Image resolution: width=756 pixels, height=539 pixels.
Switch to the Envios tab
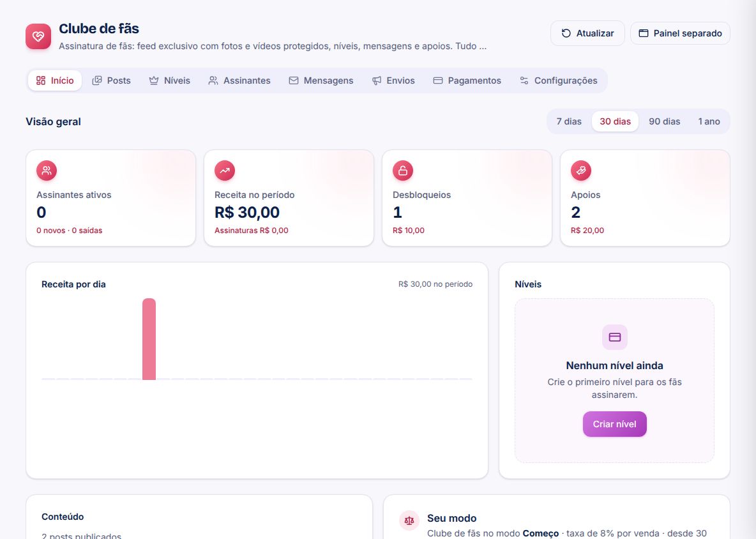393,80
